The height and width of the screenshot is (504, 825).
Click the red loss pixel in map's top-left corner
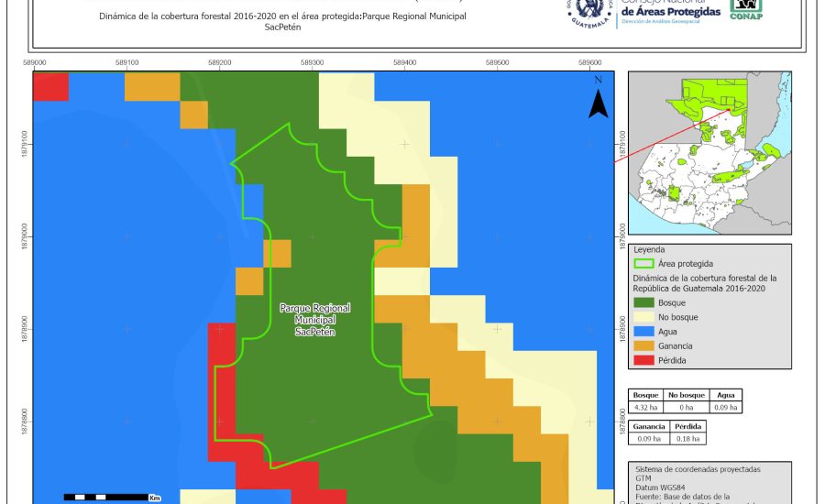click(50, 86)
